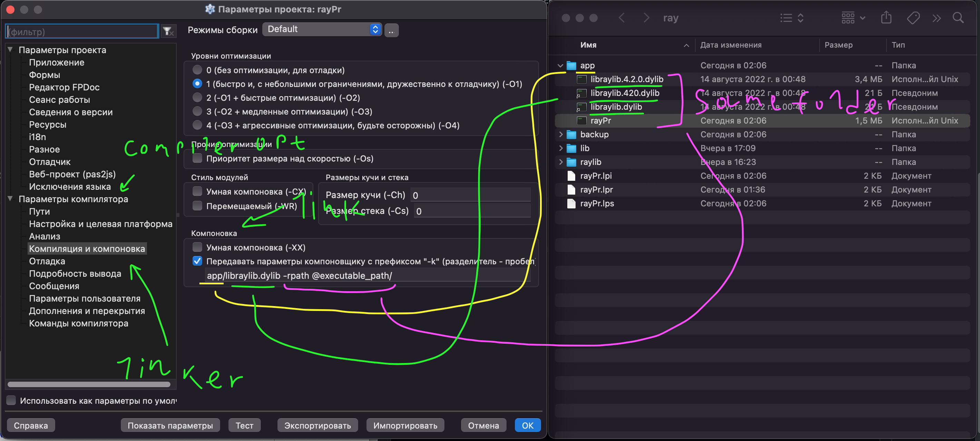Open the Default build mode dropdown
The width and height of the screenshot is (980, 441).
[322, 29]
